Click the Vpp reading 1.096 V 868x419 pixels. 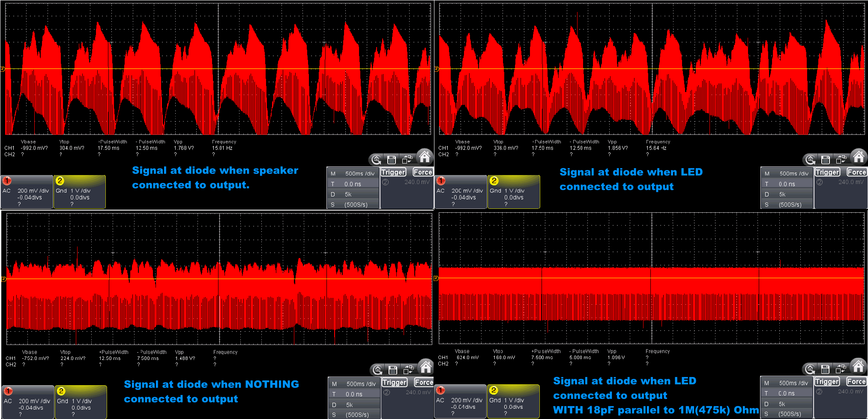pyautogui.click(x=616, y=357)
